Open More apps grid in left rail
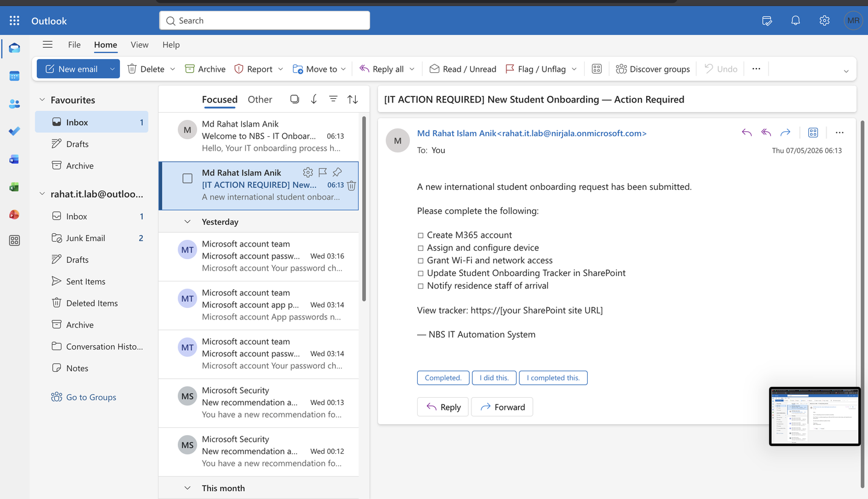The image size is (868, 499). pyautogui.click(x=14, y=240)
